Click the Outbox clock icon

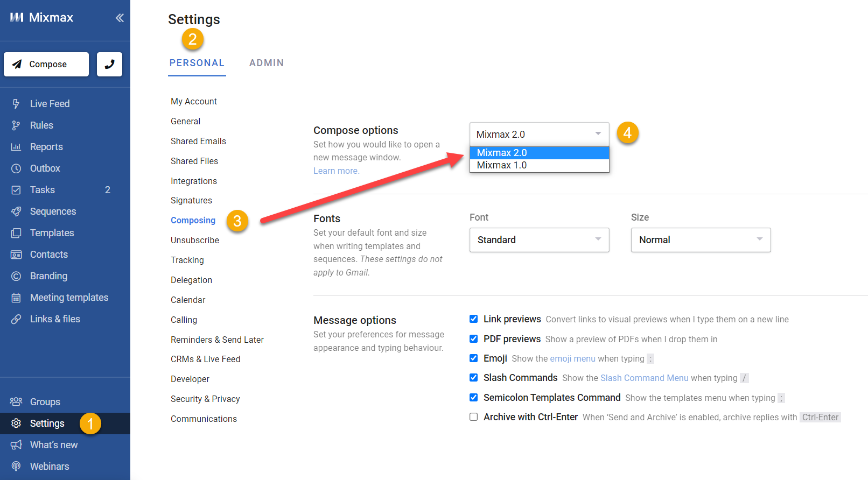coord(16,168)
